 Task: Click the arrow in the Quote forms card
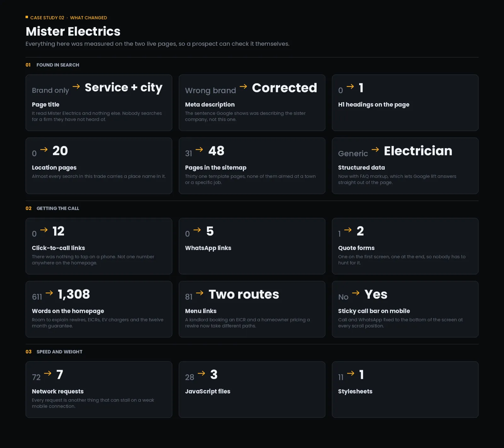(348, 230)
